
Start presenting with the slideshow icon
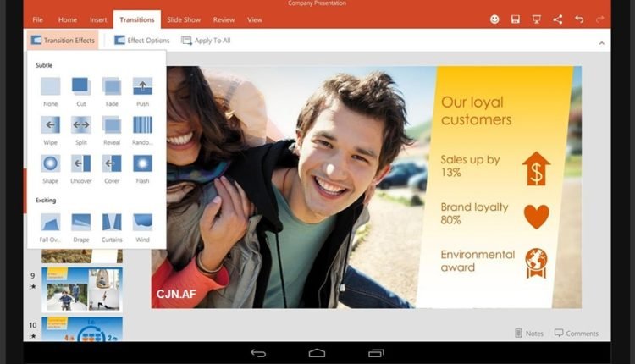coord(537,19)
